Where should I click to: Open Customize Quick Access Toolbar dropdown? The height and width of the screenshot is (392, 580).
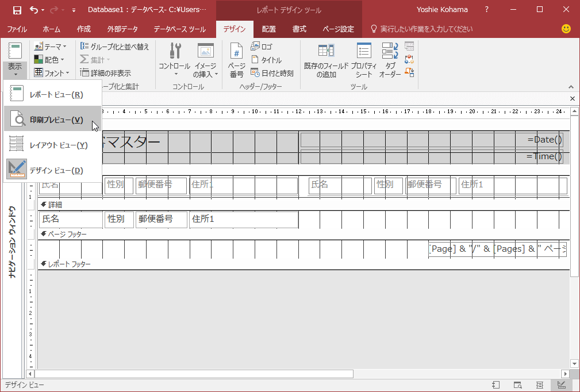pyautogui.click(x=74, y=10)
